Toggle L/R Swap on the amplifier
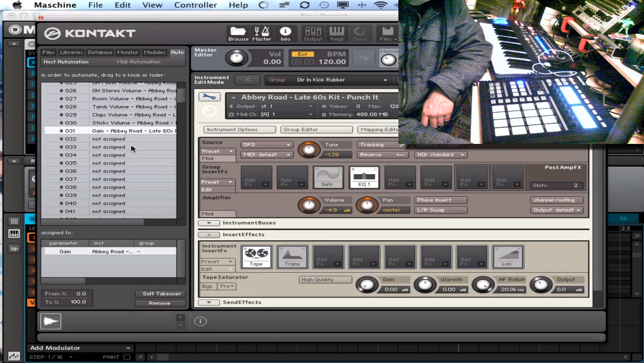 [x=441, y=210]
